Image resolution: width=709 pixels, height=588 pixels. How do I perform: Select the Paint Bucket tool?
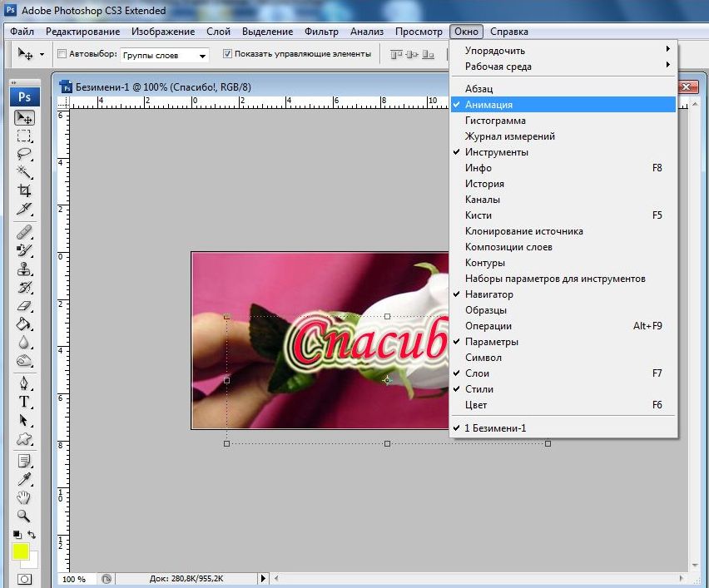pyautogui.click(x=24, y=324)
